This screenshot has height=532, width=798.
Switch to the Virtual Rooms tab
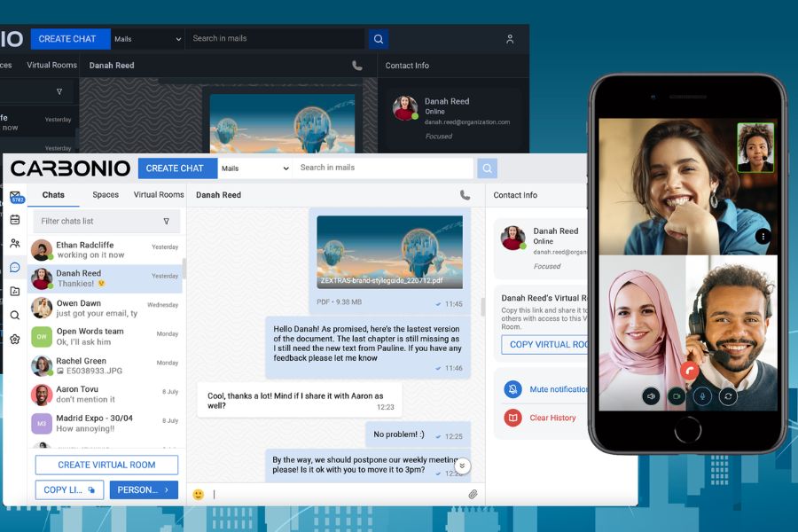(x=159, y=194)
